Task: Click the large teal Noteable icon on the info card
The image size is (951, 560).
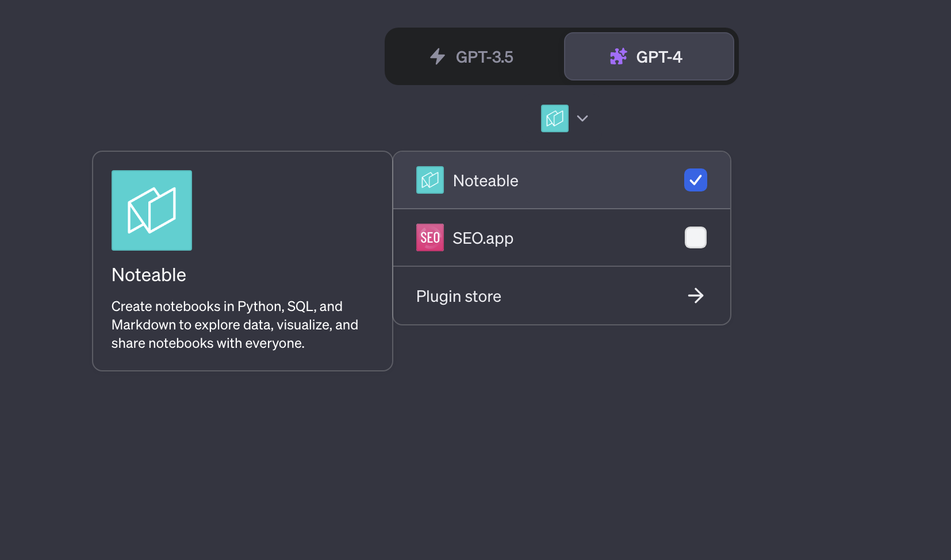Action: [151, 210]
